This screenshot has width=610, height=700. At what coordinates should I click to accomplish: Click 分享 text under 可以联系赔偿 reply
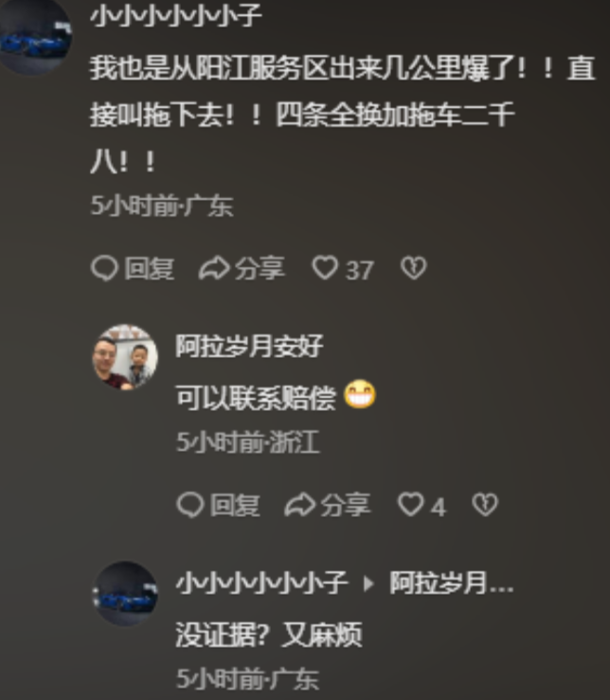point(346,506)
